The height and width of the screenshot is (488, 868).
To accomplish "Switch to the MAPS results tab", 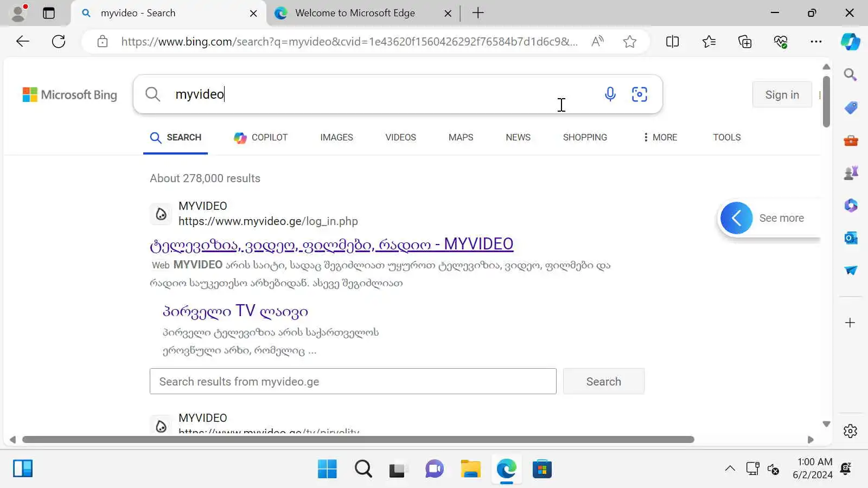I will (x=461, y=138).
